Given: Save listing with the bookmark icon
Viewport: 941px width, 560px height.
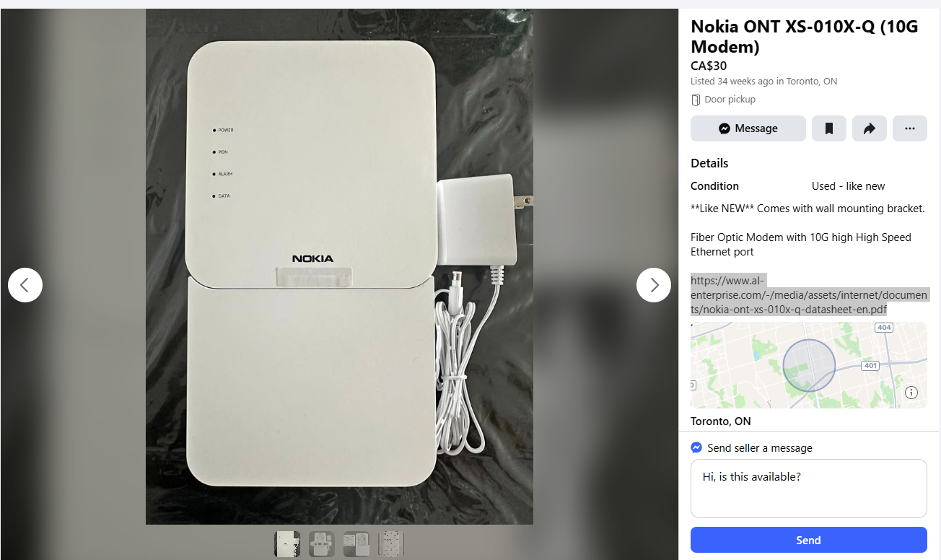Looking at the screenshot, I should click(828, 128).
